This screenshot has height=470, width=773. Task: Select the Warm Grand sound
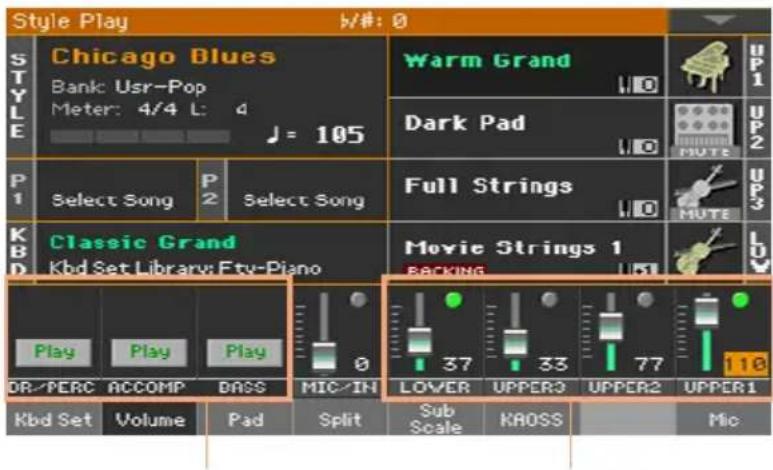487,61
